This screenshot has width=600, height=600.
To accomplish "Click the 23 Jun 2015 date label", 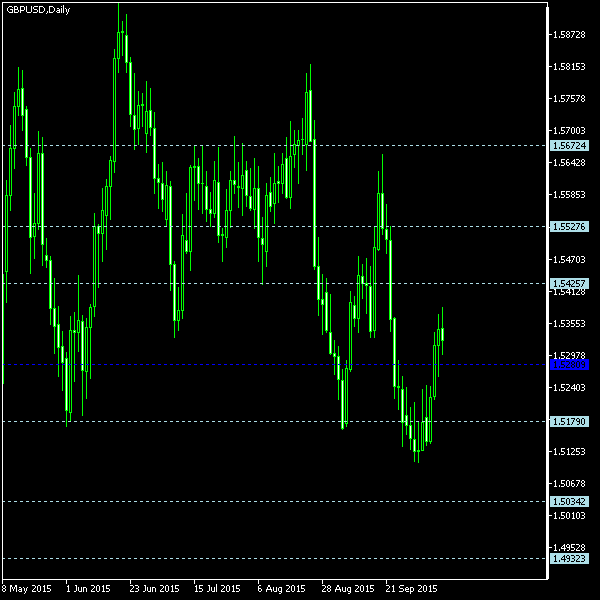I will [x=154, y=589].
